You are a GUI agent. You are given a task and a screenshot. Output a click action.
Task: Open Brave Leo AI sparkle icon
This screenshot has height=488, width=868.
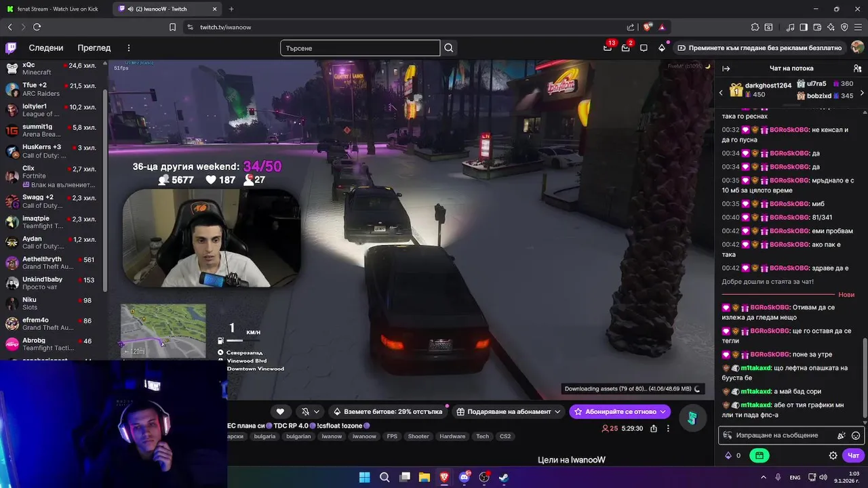[831, 27]
